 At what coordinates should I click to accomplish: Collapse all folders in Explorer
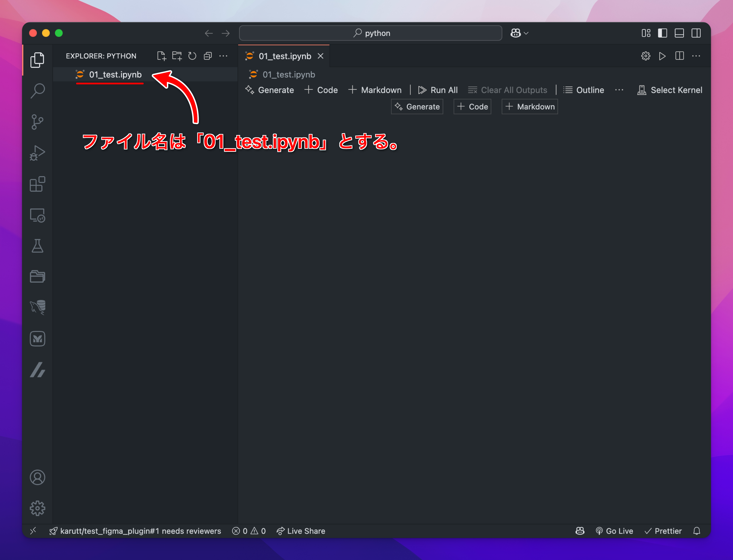coord(208,56)
